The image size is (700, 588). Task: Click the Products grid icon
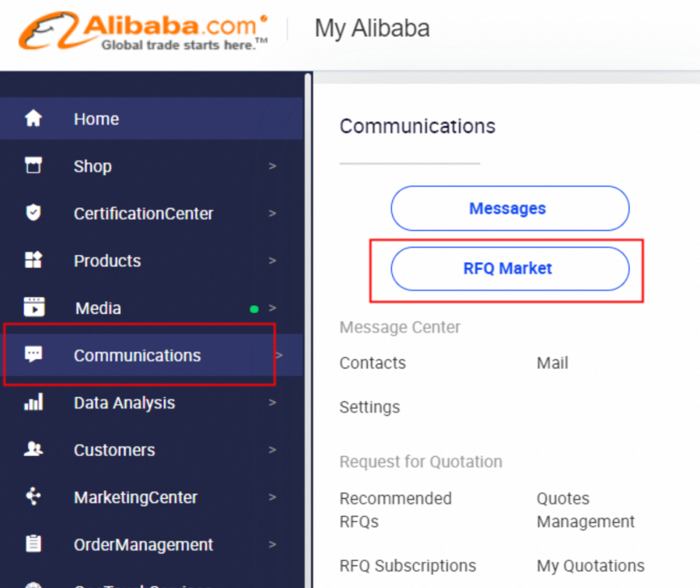click(33, 260)
